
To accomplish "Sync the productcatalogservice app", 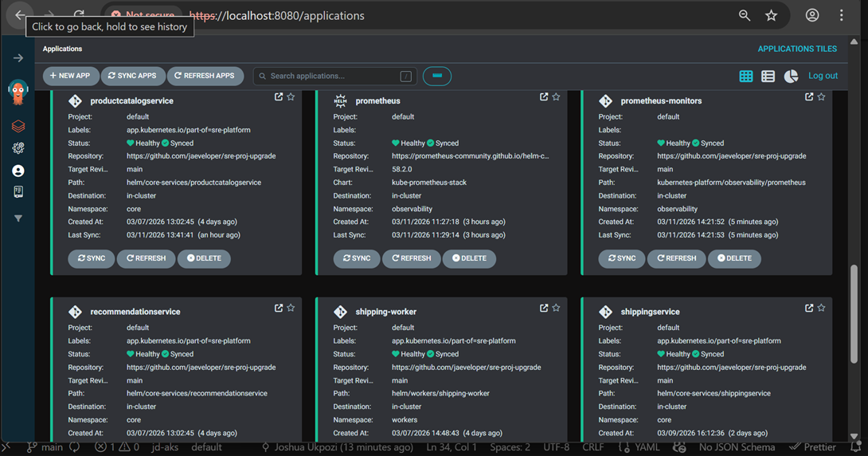I will [x=92, y=258].
